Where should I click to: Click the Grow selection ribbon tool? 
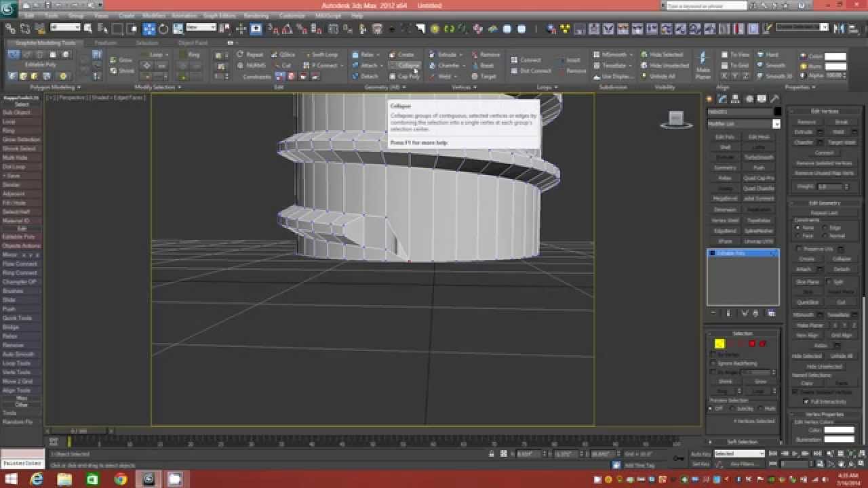point(121,60)
